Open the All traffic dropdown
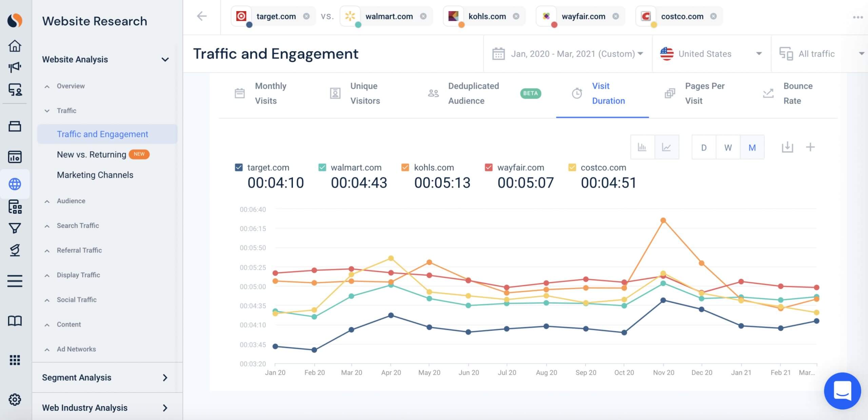 [820, 54]
